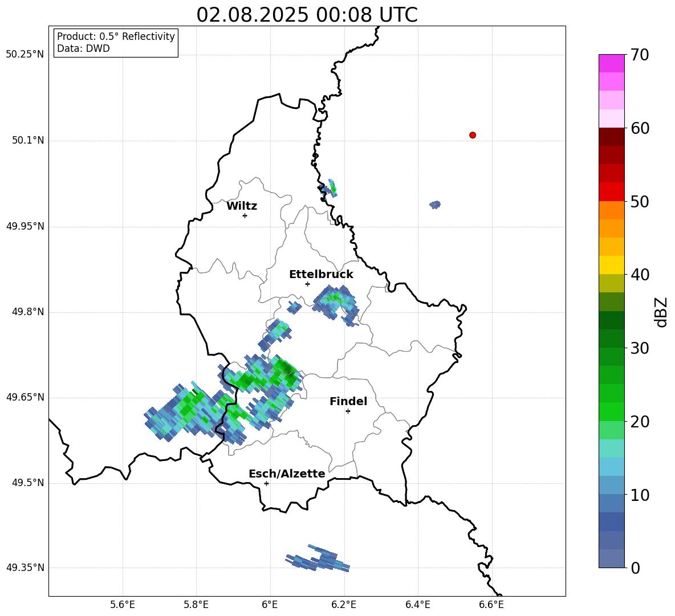The width and height of the screenshot is (675, 616).
Task: Click the 5.8°E longitude label
Action: tap(196, 605)
